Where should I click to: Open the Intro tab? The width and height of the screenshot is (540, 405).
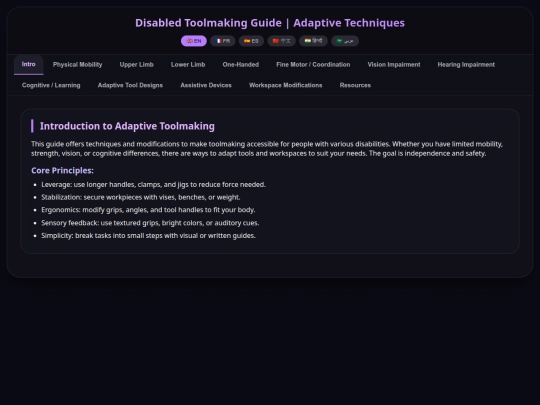pyautogui.click(x=29, y=65)
